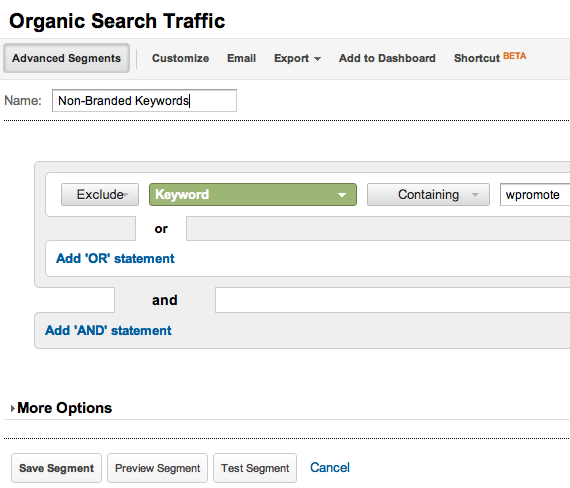Select the white arrow on the Keyword selector

(x=342, y=195)
